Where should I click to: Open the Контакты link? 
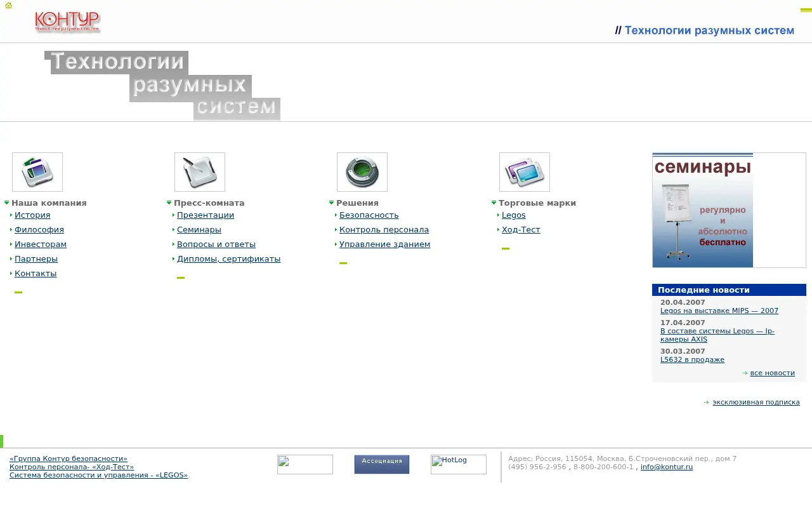pyautogui.click(x=36, y=274)
